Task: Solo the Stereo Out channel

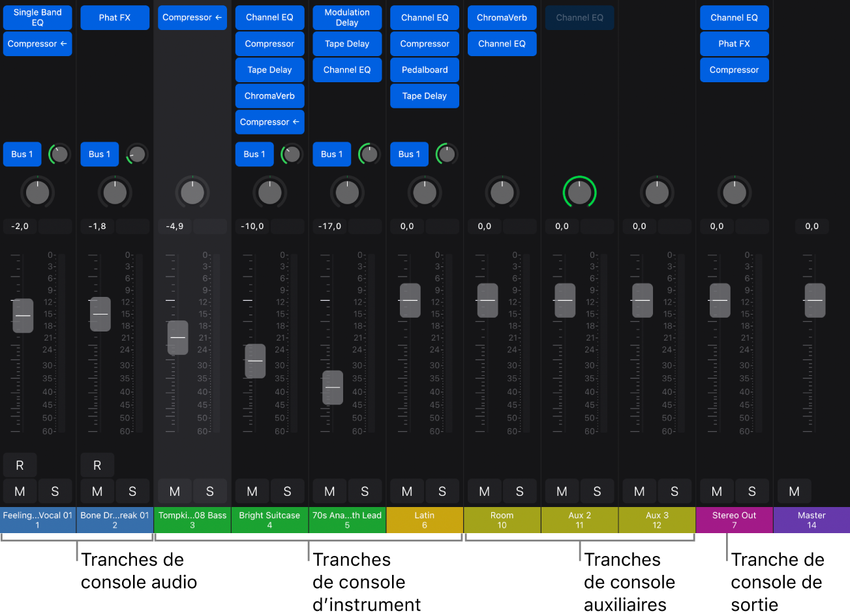Action: coord(752,491)
